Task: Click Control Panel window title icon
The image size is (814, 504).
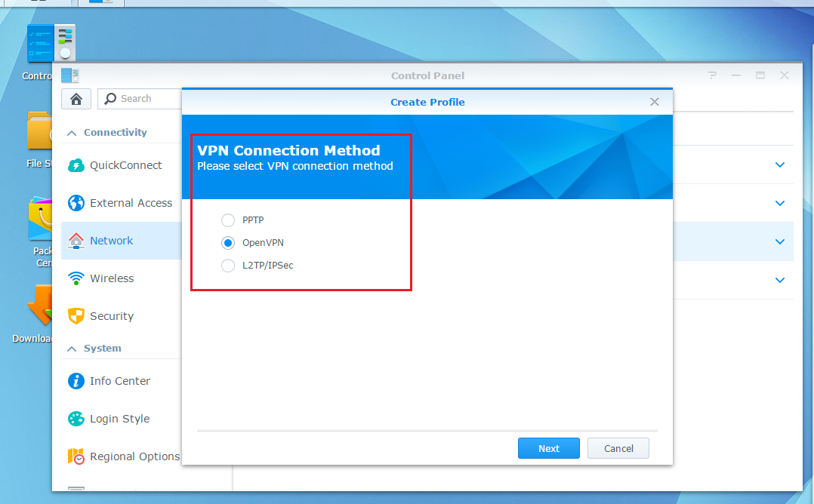Action: (x=70, y=75)
